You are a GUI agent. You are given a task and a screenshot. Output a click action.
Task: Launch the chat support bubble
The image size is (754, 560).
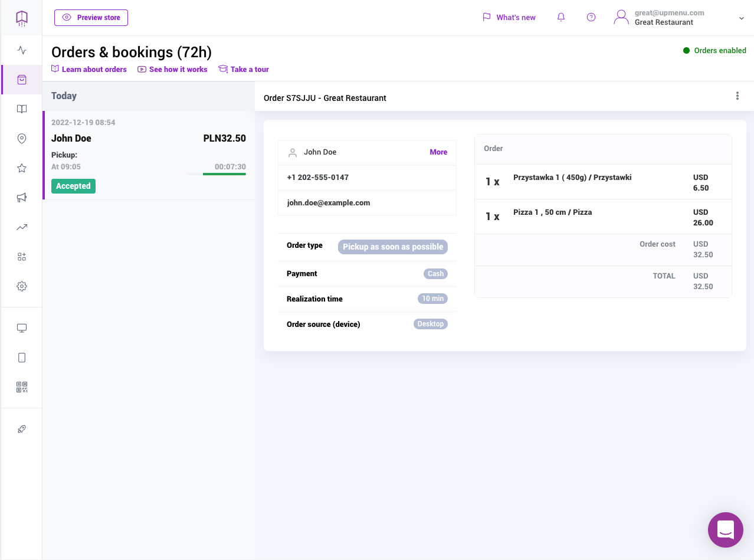pyautogui.click(x=725, y=530)
